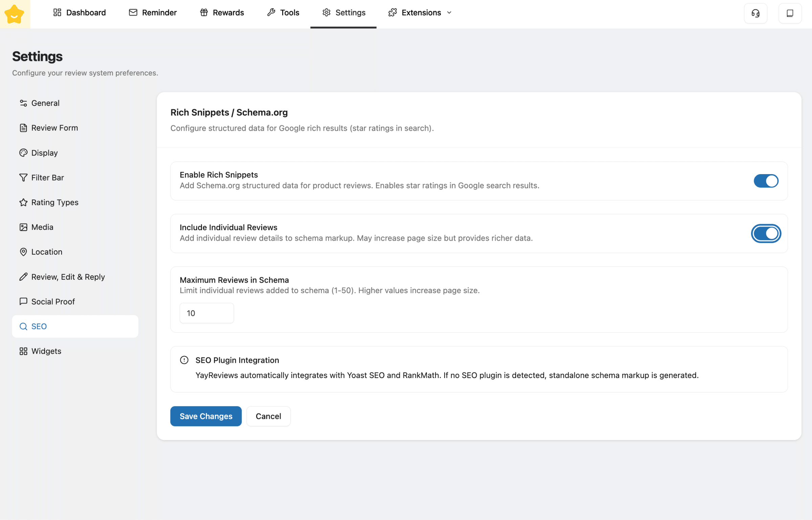Click SEO Plugin Integration info icon
This screenshot has height=520, width=812.
coord(184,360)
